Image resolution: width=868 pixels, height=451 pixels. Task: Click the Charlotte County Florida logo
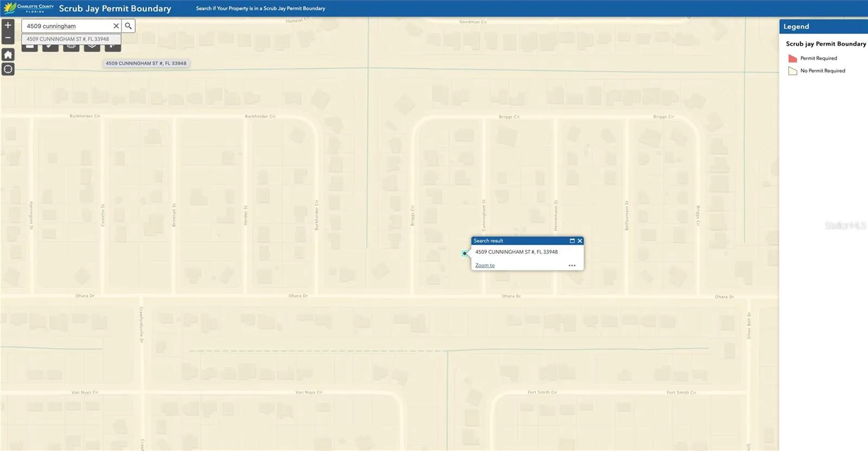point(29,8)
